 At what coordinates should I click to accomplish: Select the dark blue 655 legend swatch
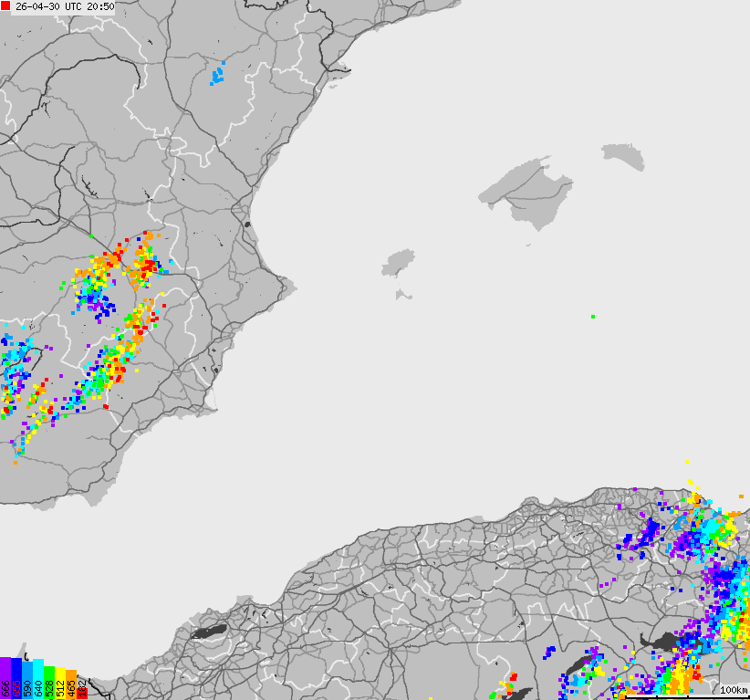(16, 680)
